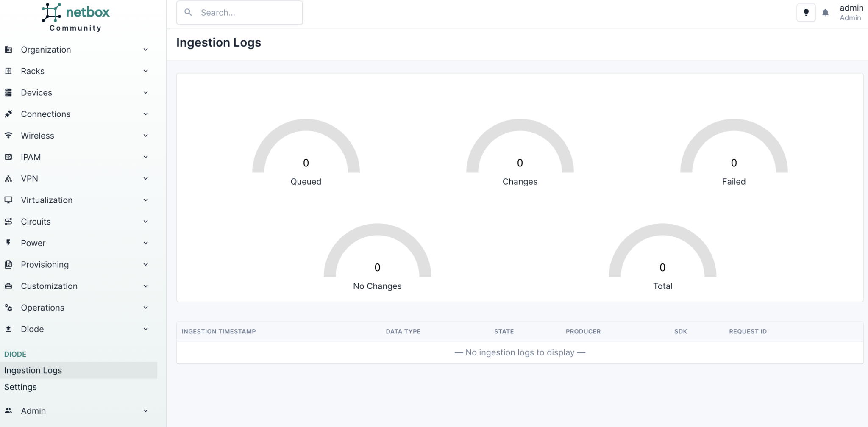Click the Power lightning bolt icon

(8, 243)
